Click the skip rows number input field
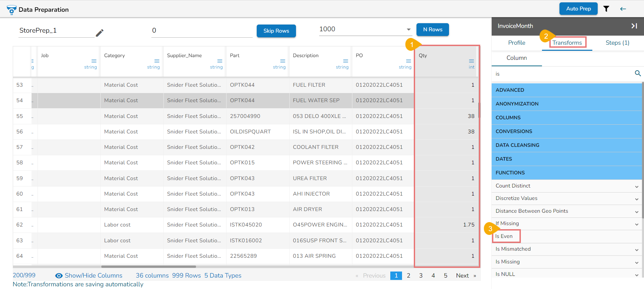The height and width of the screenshot is (289, 644). (201, 31)
